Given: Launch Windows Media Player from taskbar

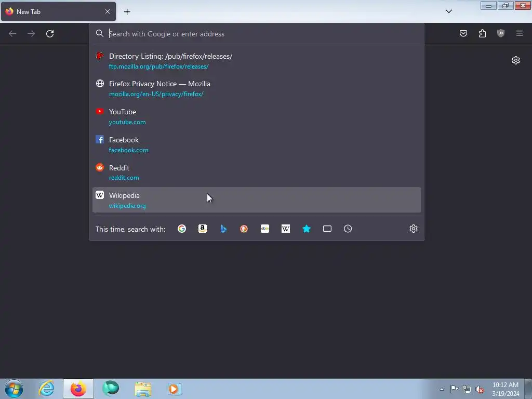Looking at the screenshot, I should tap(175, 389).
